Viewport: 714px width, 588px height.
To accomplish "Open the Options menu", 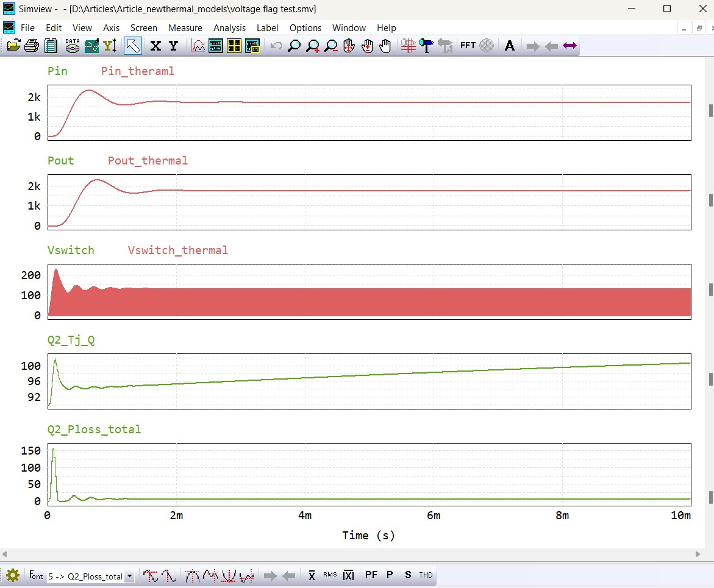I will point(305,28).
